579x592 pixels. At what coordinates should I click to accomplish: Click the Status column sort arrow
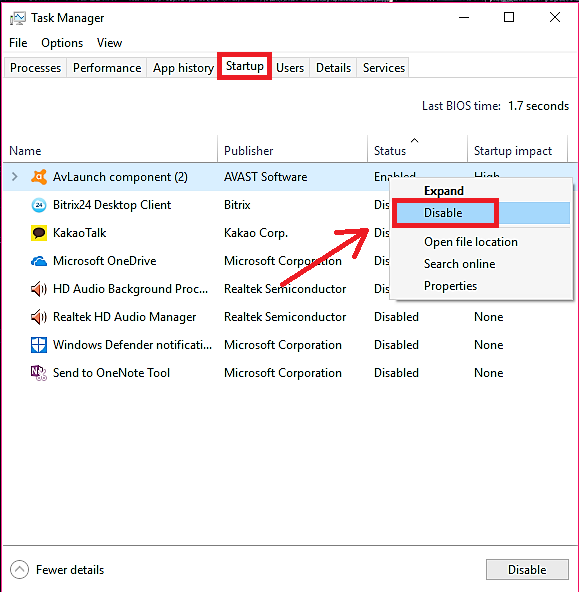(x=414, y=140)
